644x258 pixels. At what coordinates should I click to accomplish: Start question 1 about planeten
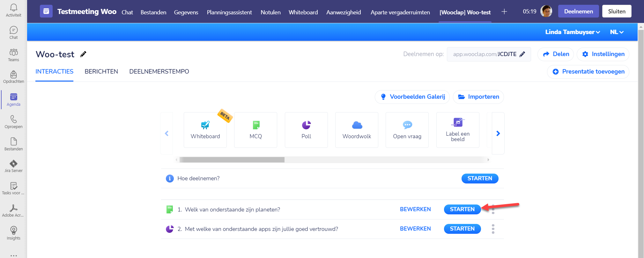[462, 209]
